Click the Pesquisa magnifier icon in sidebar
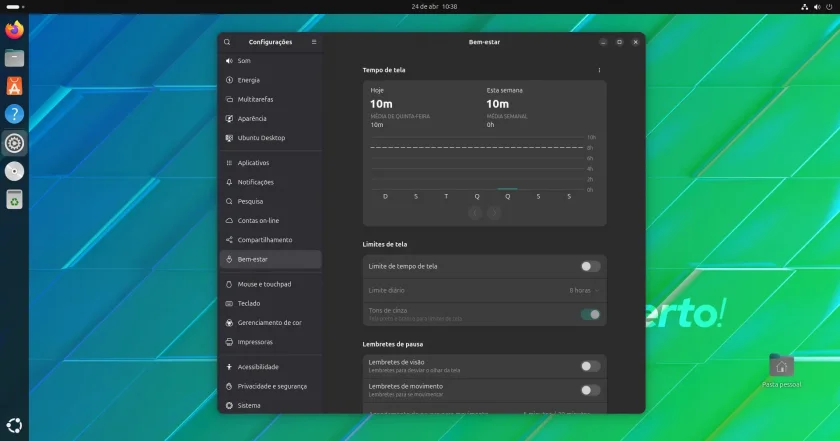 coord(229,201)
